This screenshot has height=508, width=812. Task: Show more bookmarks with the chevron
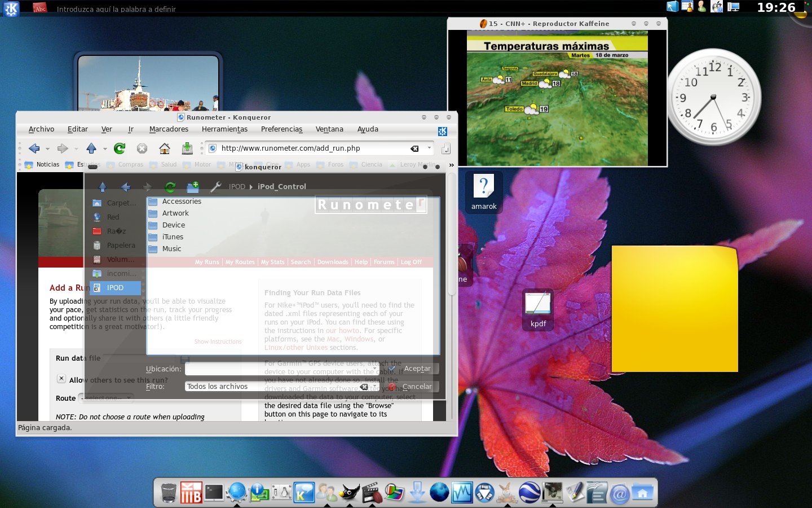pyautogui.click(x=451, y=165)
